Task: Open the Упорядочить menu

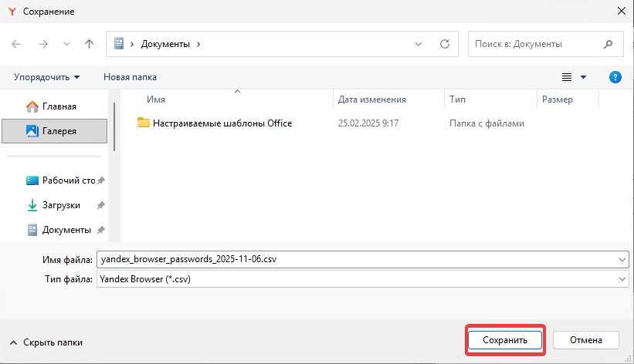Action: tap(46, 77)
